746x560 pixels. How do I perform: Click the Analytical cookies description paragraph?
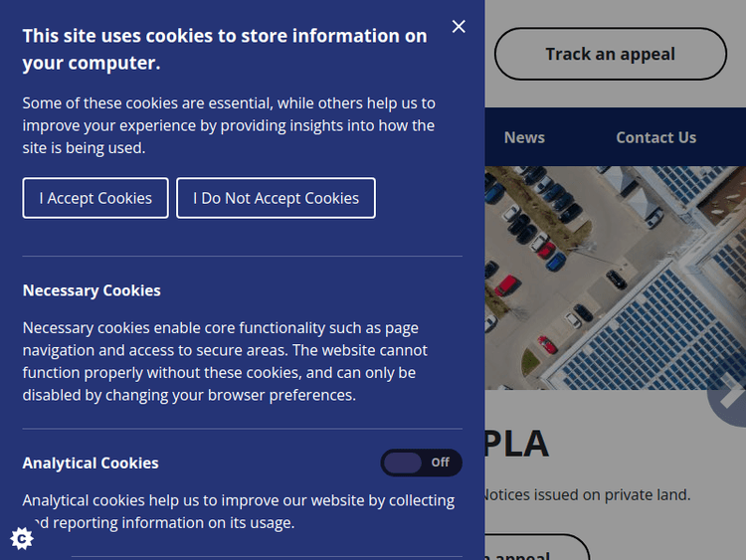point(239,511)
